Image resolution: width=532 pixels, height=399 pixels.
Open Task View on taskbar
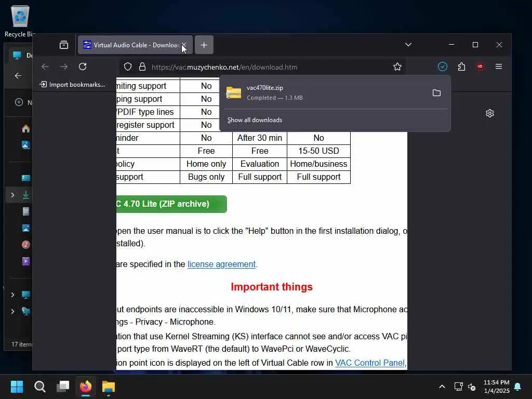pos(63,387)
